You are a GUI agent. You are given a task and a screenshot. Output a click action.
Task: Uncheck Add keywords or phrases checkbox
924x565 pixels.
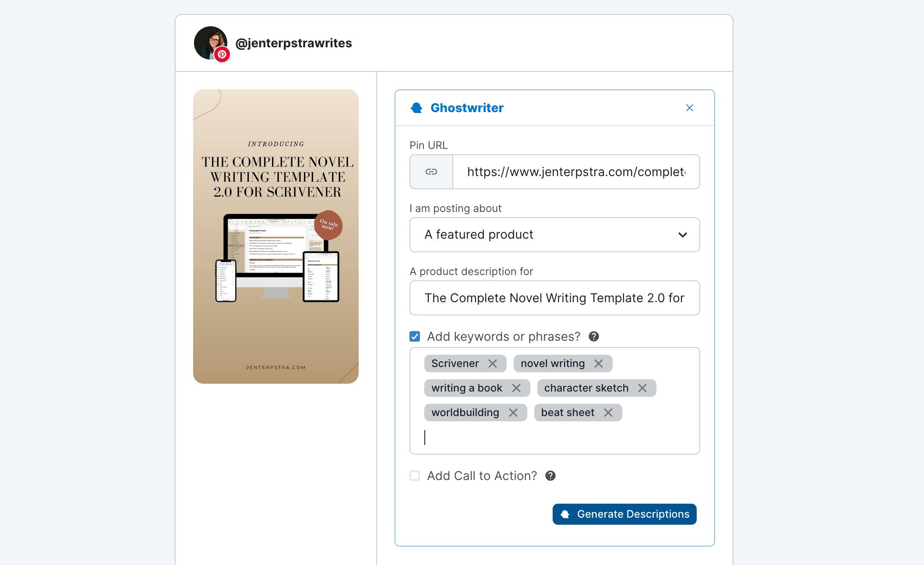tap(415, 336)
